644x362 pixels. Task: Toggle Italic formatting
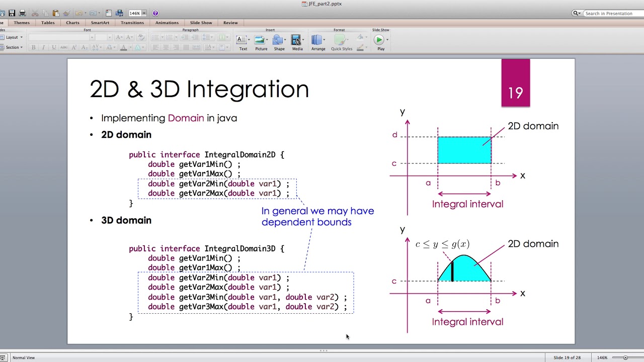pyautogui.click(x=43, y=47)
